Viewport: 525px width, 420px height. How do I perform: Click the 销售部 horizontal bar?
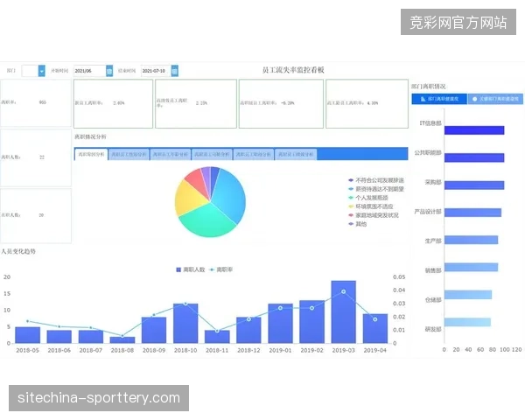pos(471,267)
